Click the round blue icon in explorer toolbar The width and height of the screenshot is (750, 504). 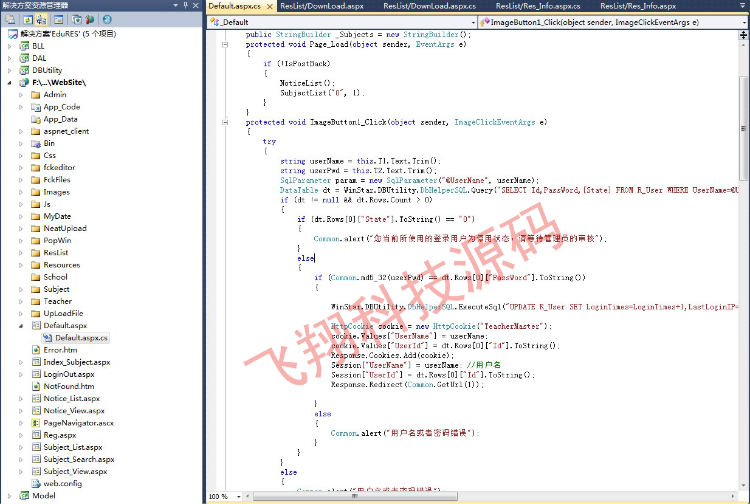(107, 20)
